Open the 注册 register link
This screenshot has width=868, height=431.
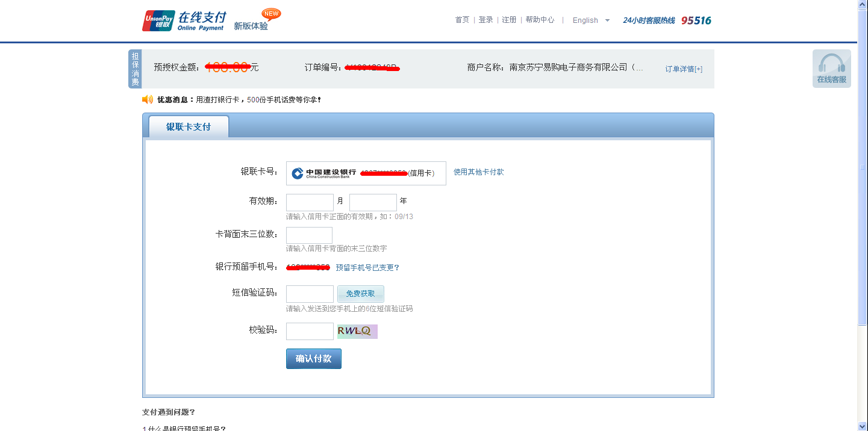point(509,20)
